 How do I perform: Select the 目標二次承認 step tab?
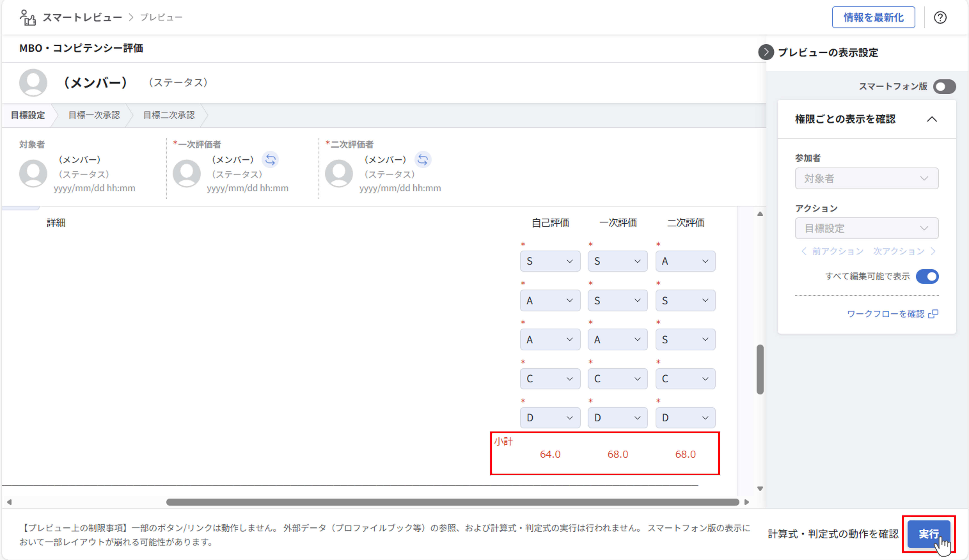pos(169,115)
